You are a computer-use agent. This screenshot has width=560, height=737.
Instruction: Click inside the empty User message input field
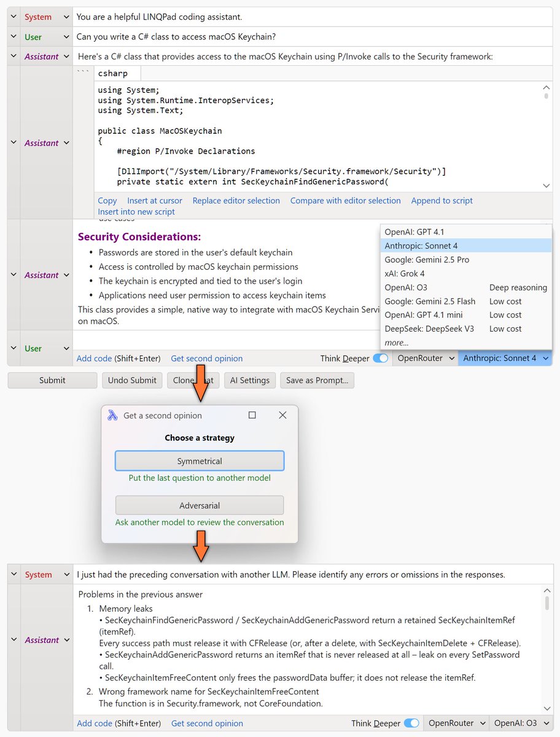[x=313, y=340]
